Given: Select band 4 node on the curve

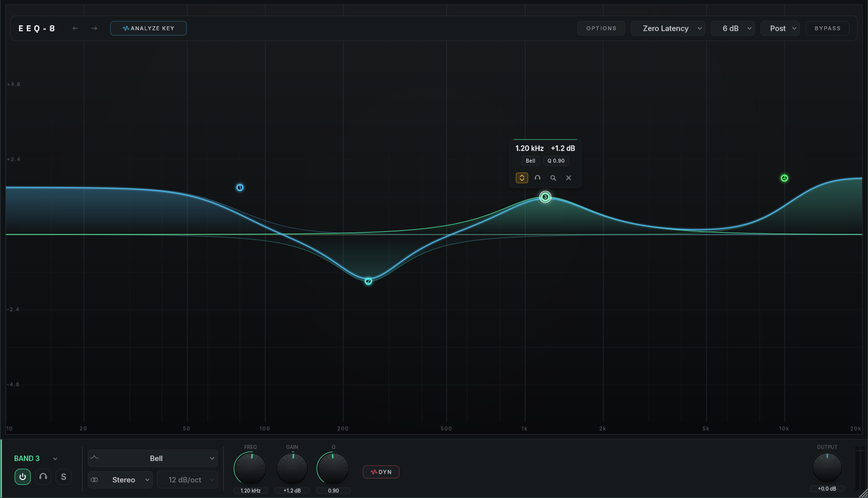Looking at the screenshot, I should (x=784, y=178).
